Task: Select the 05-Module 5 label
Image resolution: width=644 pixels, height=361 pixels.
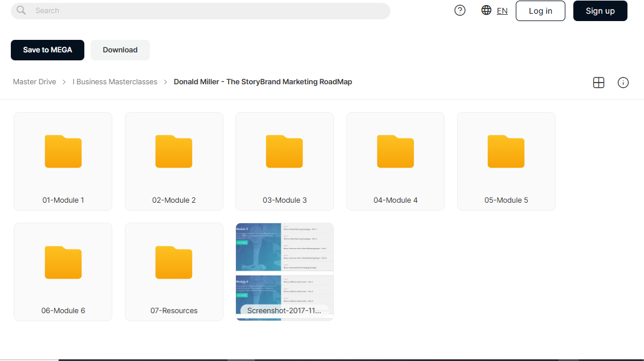Action: 506,200
